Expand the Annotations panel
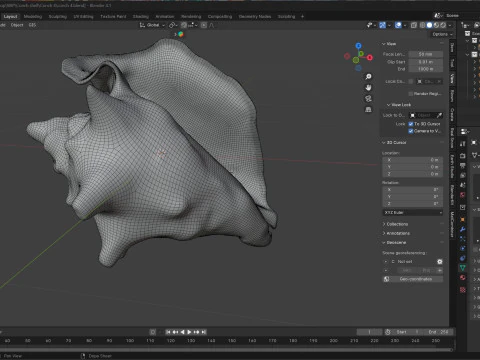This screenshot has height=360, width=480. tap(396, 233)
